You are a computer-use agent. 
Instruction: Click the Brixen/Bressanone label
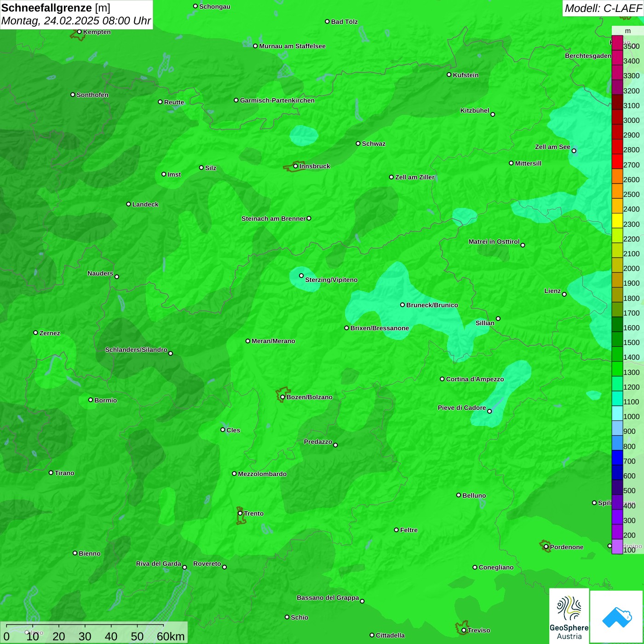tap(379, 328)
